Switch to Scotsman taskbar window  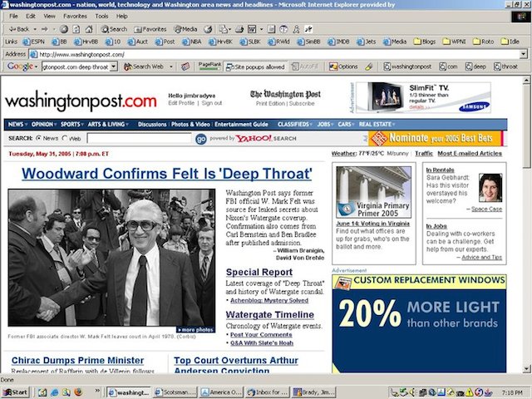175,392
